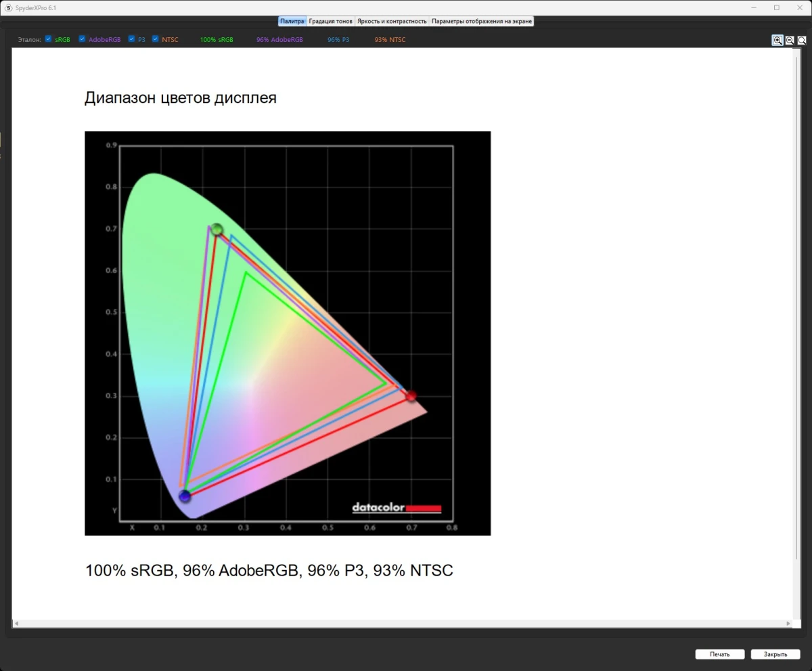Click the zoom out magnifier icon

click(790, 41)
